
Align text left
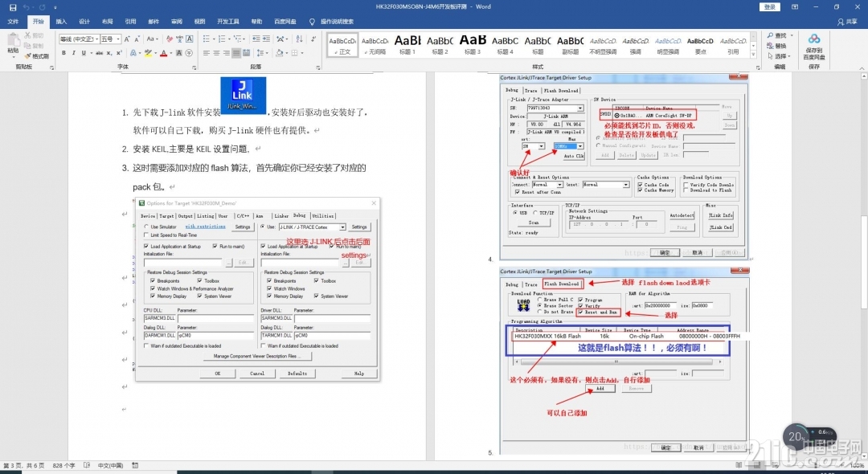[206, 53]
